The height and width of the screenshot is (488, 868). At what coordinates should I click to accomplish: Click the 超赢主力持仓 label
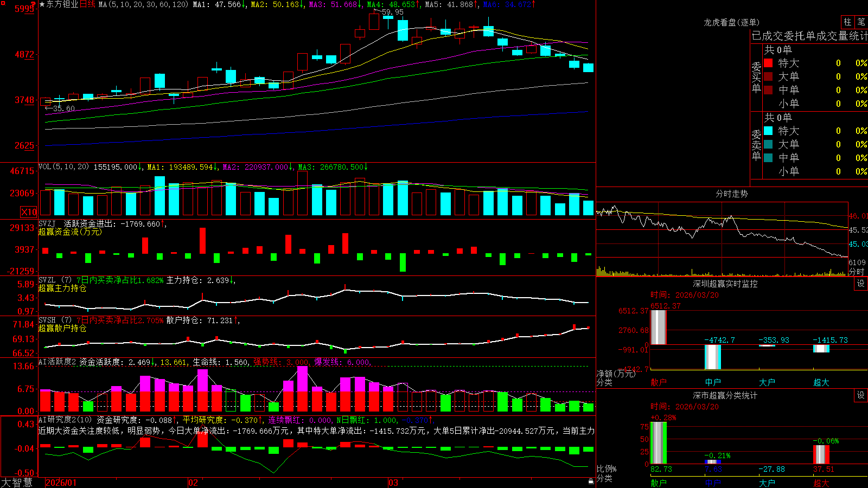[x=62, y=288]
